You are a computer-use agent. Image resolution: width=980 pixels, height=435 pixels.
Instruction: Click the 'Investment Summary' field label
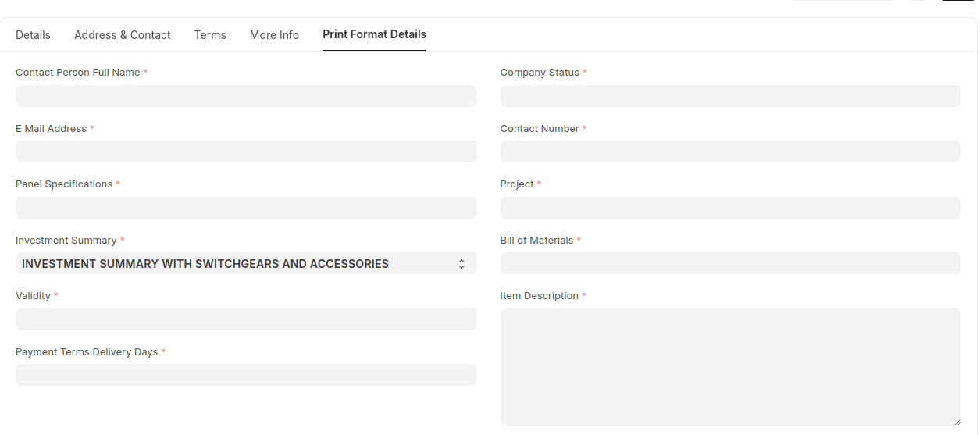(x=66, y=241)
